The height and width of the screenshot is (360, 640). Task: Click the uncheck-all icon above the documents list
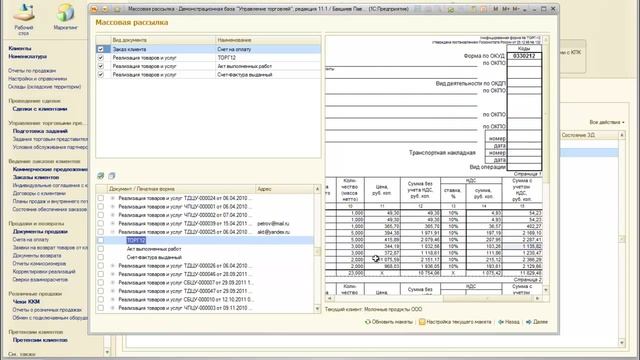(112, 176)
